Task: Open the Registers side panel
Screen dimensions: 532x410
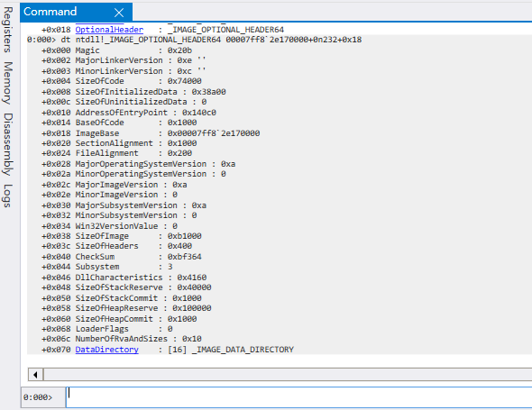Action: [8, 30]
